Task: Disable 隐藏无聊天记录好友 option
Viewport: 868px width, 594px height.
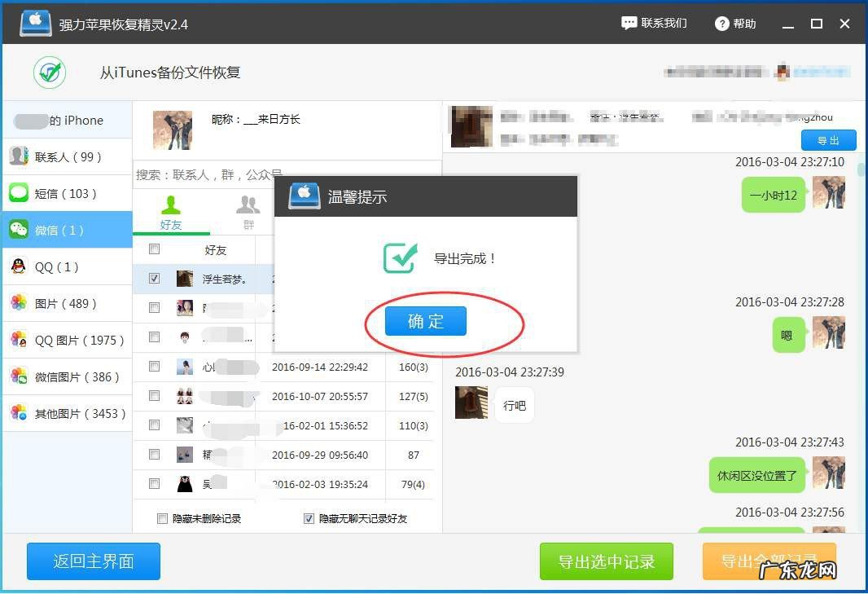Action: [309, 518]
